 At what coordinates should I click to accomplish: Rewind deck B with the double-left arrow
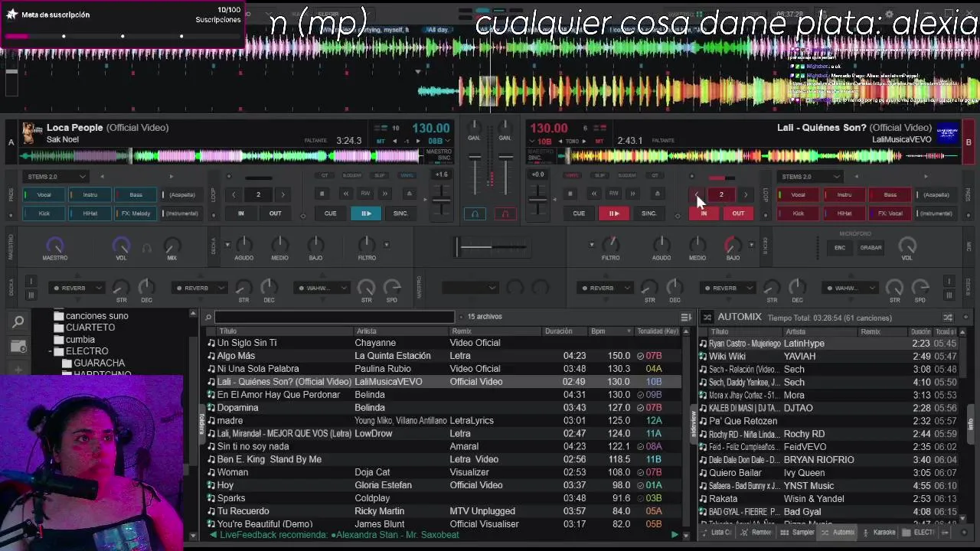point(593,194)
